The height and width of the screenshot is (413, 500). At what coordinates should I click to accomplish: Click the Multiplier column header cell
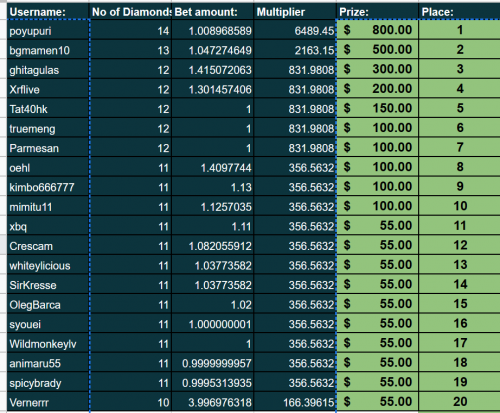295,11
